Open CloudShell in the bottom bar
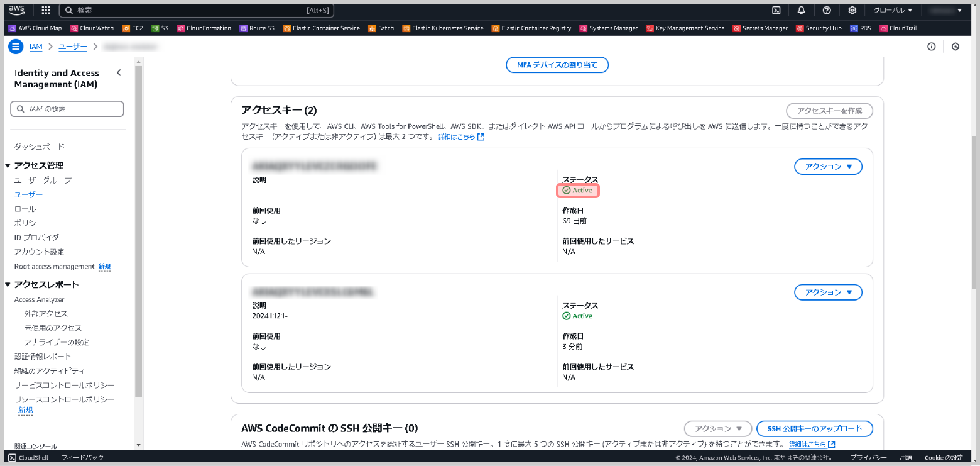This screenshot has width=980, height=466. [x=29, y=458]
